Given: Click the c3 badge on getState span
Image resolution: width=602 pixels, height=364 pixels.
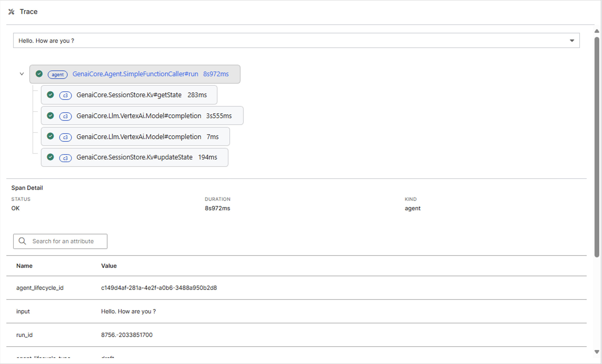Looking at the screenshot, I should [x=65, y=95].
